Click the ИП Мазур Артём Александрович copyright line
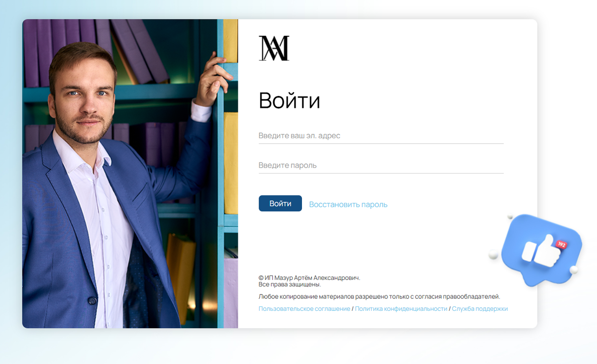The height and width of the screenshot is (364, 597). [309, 278]
